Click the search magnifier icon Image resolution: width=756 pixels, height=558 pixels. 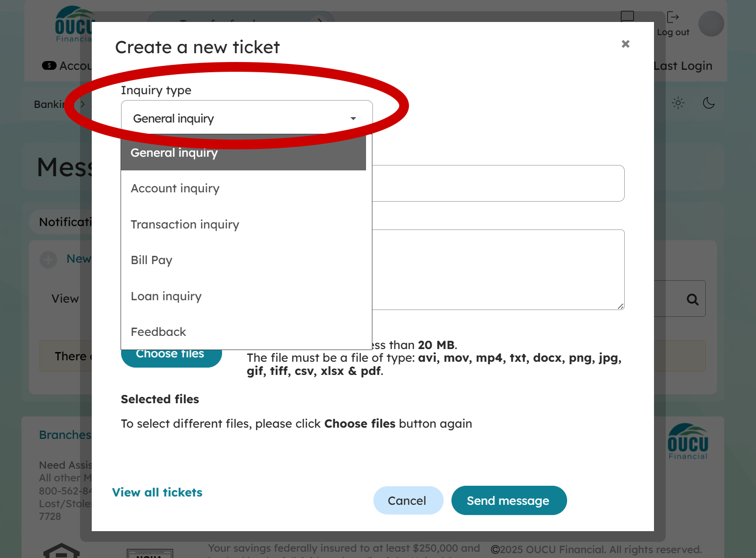pos(692,299)
